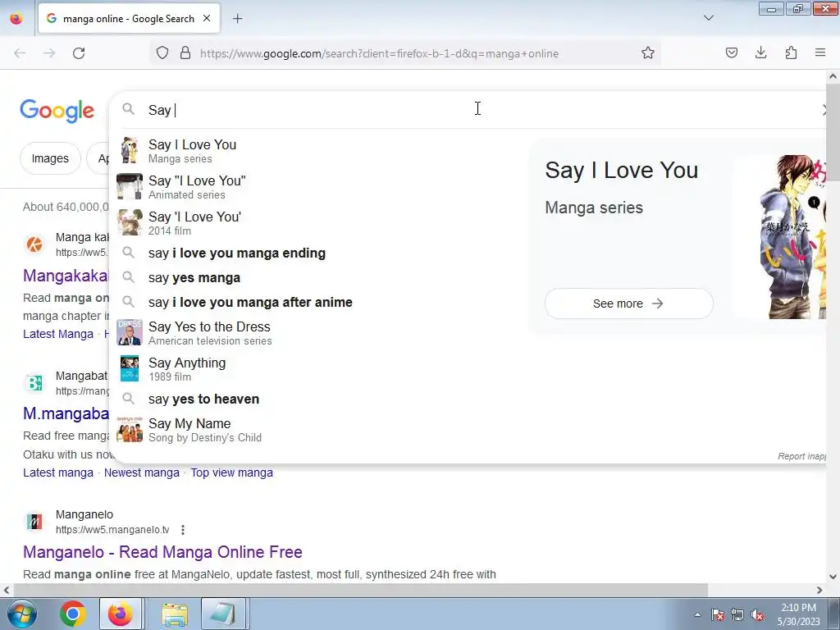Open File Explorer from the taskbar
Image resolution: width=840 pixels, height=630 pixels.
click(175, 614)
